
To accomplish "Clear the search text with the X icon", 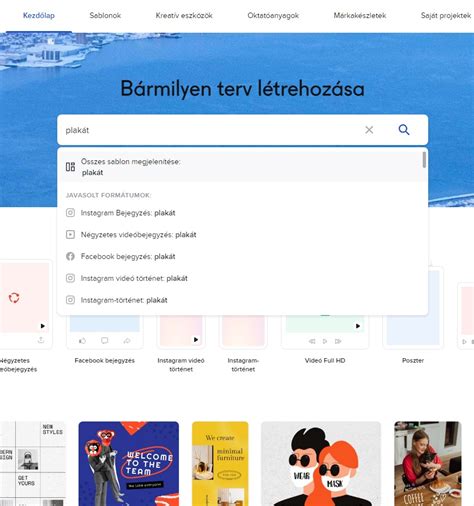I will click(x=369, y=130).
